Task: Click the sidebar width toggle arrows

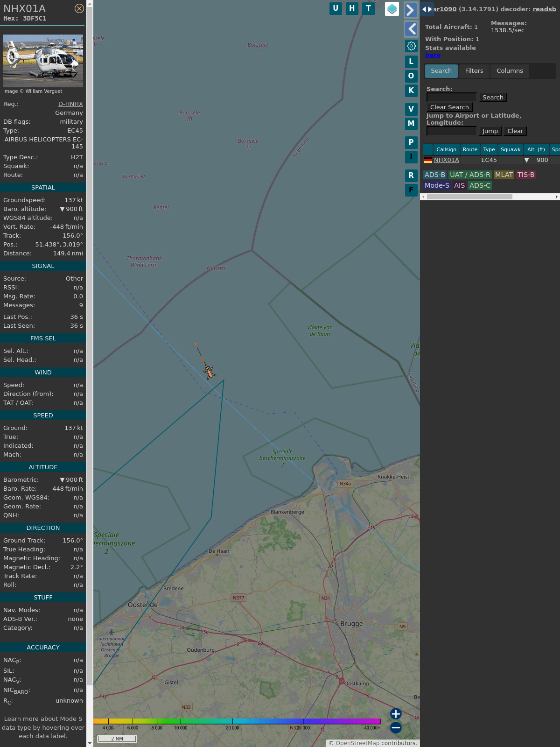Action: coord(427,9)
